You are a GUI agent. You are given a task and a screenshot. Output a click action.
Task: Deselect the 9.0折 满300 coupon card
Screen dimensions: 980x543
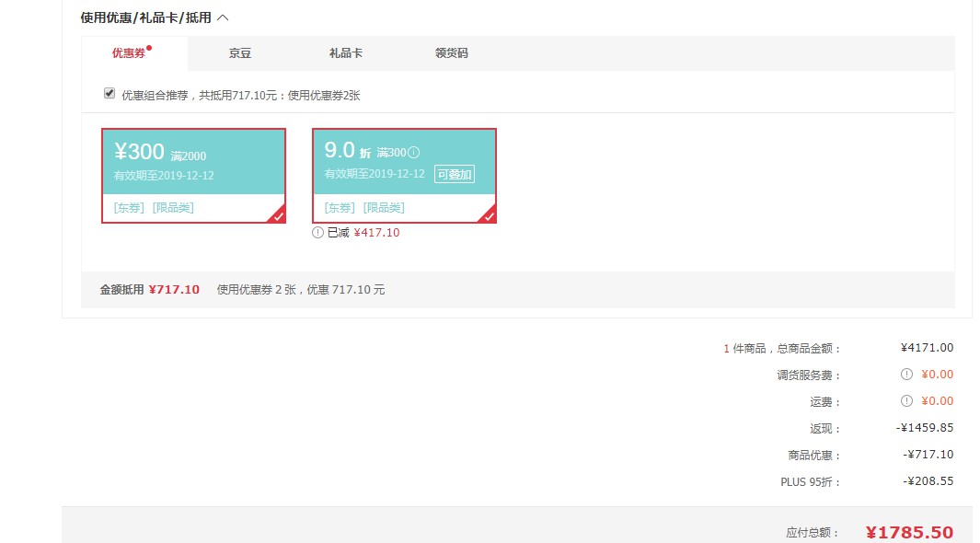pos(404,176)
